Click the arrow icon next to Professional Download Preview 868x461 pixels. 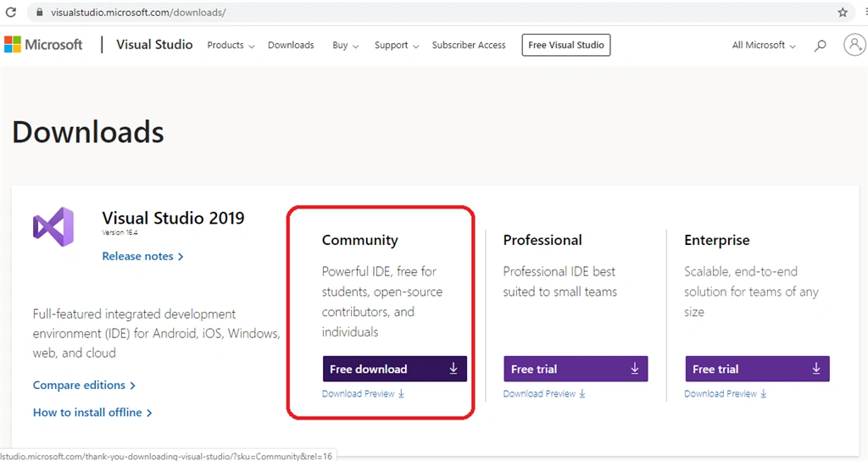tap(582, 393)
